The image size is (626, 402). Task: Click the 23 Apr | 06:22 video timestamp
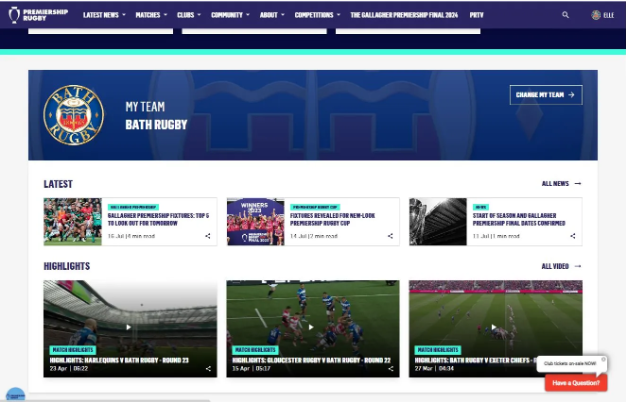[69, 368]
